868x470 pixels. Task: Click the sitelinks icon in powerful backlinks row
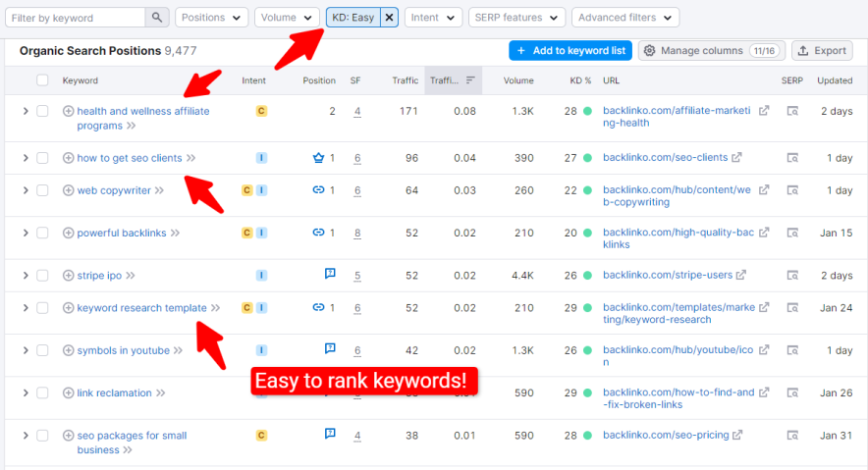tap(318, 233)
